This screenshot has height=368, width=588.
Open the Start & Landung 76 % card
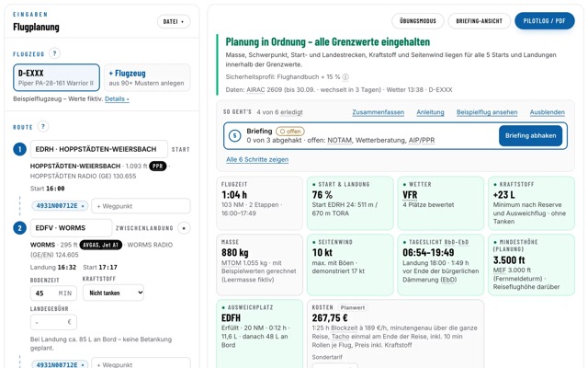click(350, 203)
